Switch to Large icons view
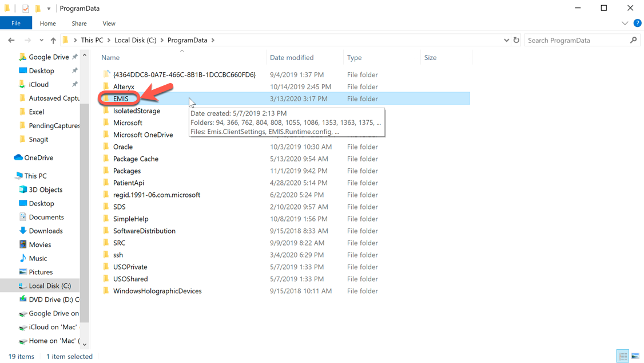Image resolution: width=644 pixels, height=363 pixels. pyautogui.click(x=635, y=356)
